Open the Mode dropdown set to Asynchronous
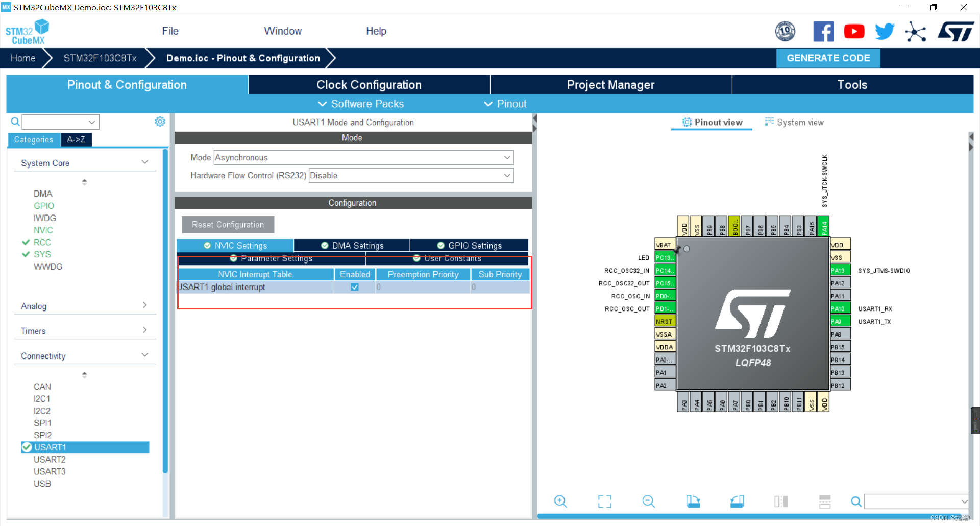Screen dimensions: 980x526 click(364, 157)
